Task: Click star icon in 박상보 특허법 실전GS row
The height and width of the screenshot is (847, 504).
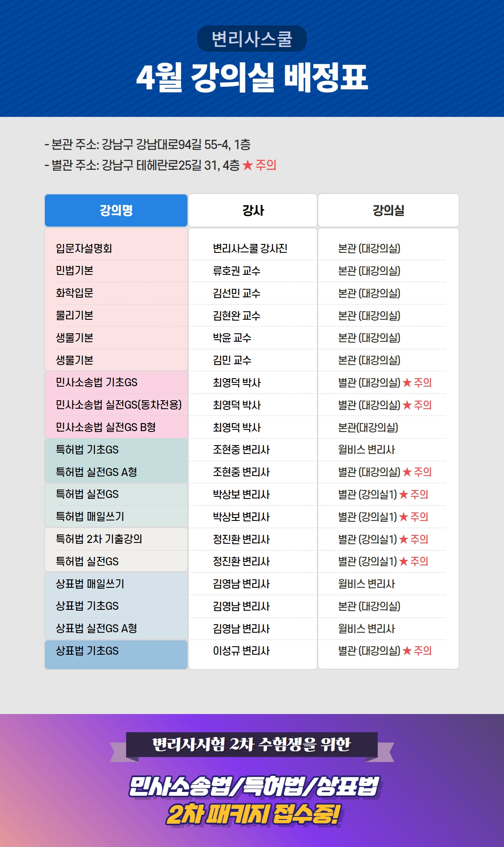Action: tap(404, 494)
